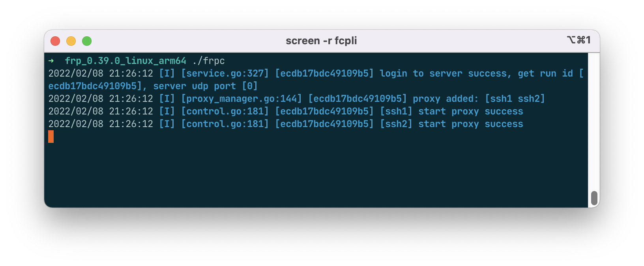Select the [control.go:181] reference on ssh2 line

(225, 124)
